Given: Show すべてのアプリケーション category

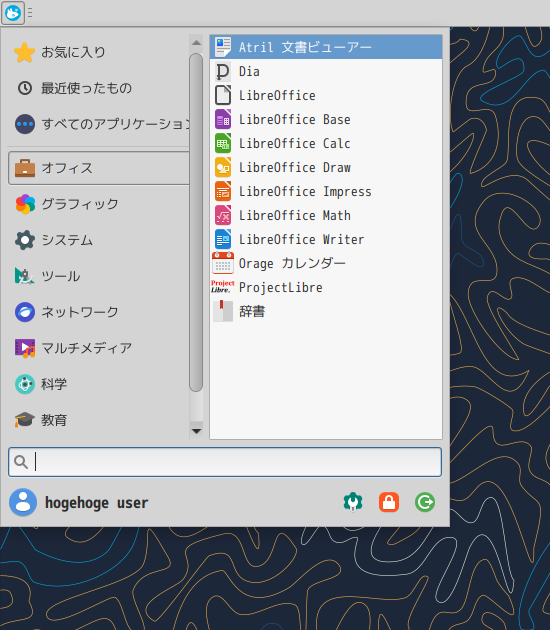Looking at the screenshot, I should pyautogui.click(x=98, y=124).
